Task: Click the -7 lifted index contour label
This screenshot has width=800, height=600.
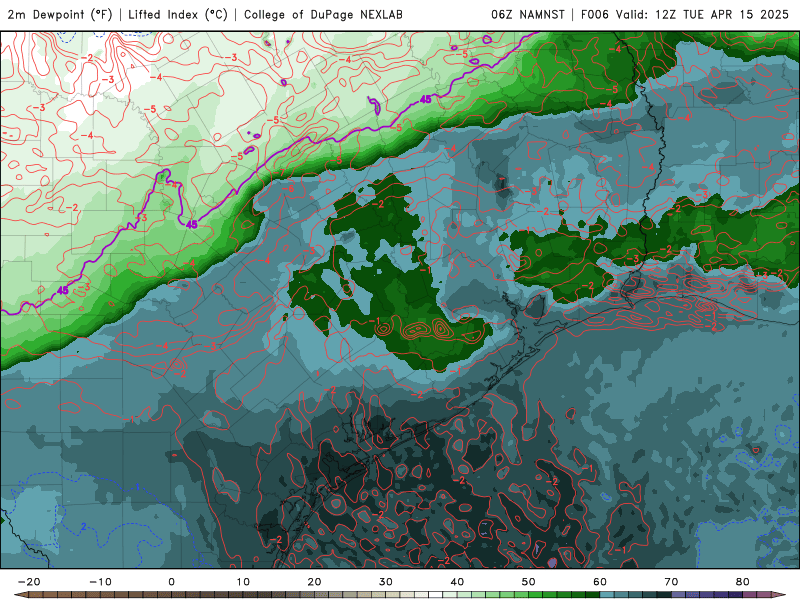Action: tap(280, 172)
